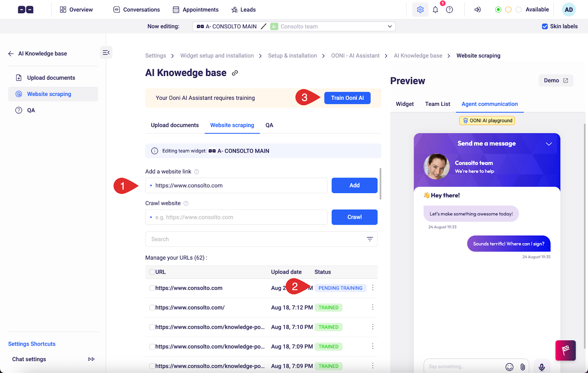Open row menu for https://www.consolto.com/ row
This screenshot has width=588, height=373.
click(x=373, y=307)
